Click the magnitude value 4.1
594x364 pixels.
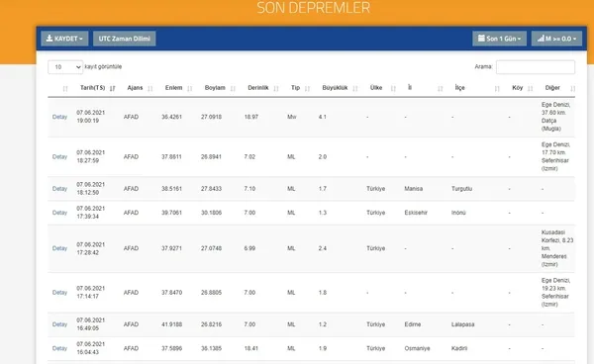(323, 117)
